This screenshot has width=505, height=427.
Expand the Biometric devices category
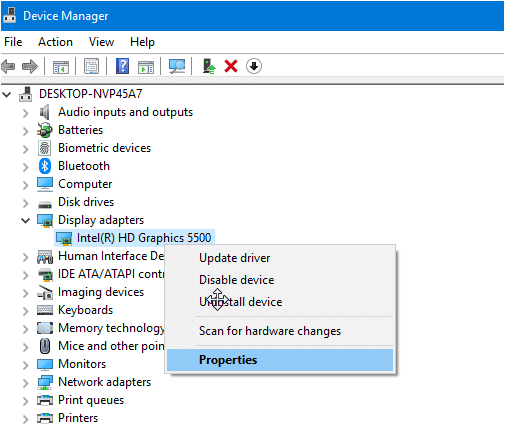click(x=26, y=149)
